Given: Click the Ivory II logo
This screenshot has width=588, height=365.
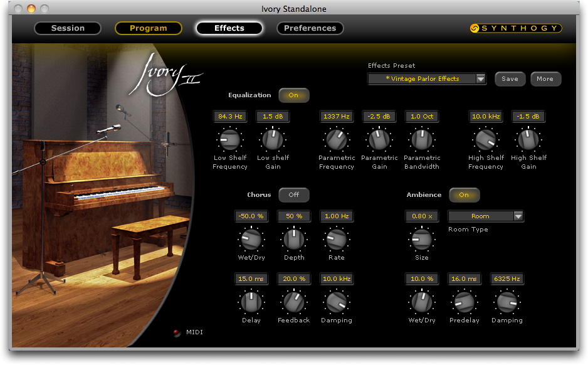Looking at the screenshot, I should [165, 75].
